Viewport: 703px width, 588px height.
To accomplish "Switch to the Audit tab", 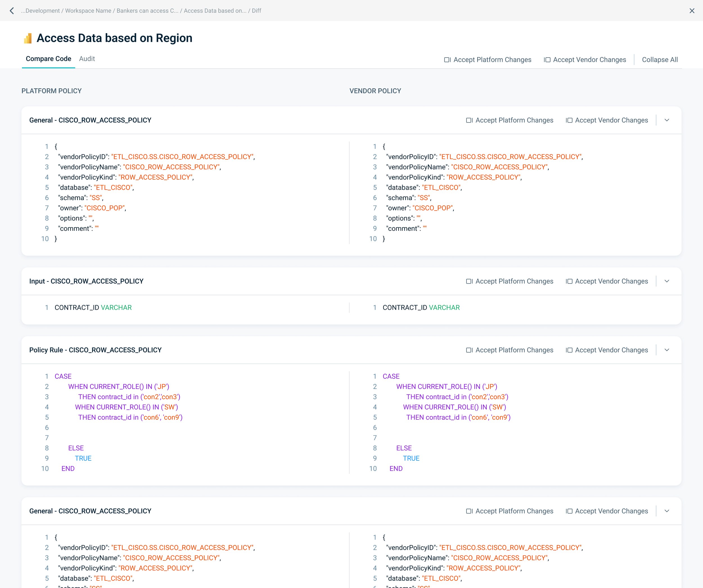I will (x=87, y=58).
